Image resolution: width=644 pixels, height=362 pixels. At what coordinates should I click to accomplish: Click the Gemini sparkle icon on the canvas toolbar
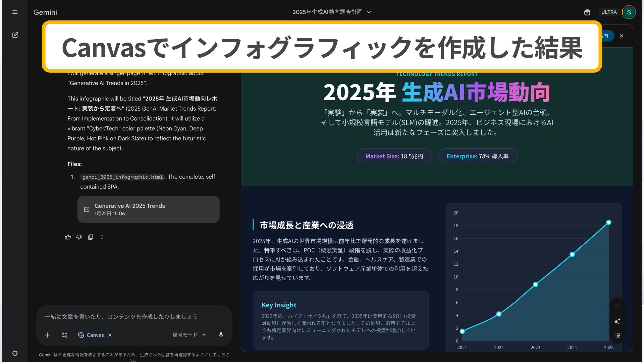pyautogui.click(x=617, y=321)
